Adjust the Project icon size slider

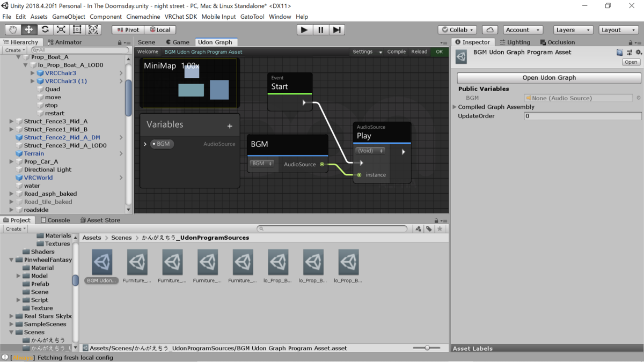(427, 348)
